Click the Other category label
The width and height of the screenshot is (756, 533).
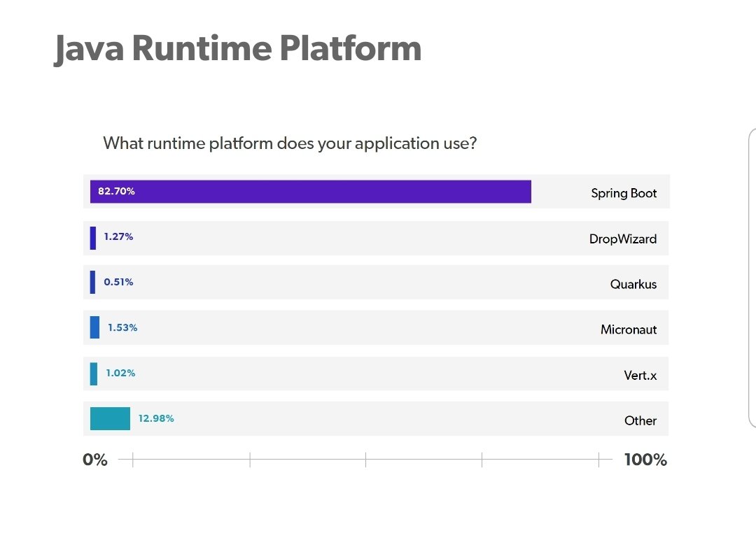(640, 420)
